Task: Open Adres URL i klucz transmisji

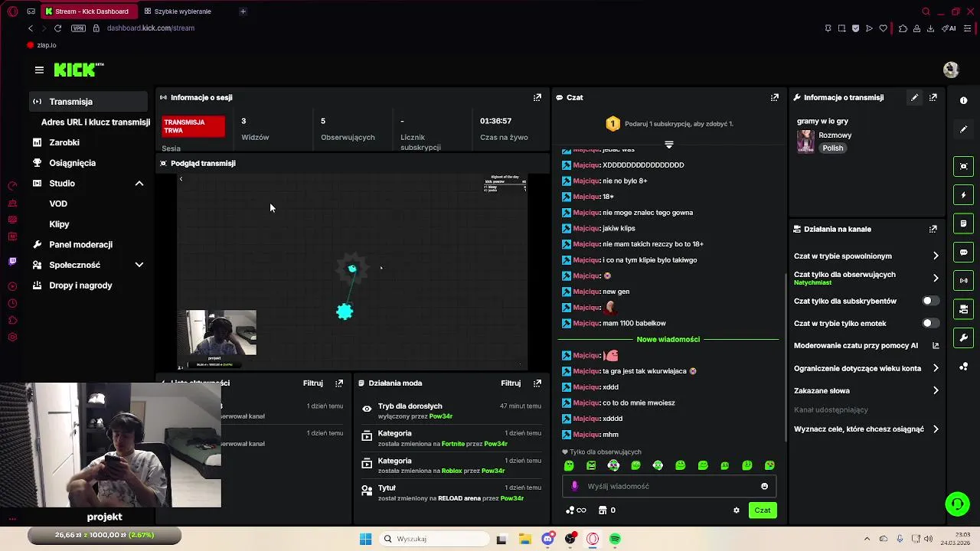Action: (96, 122)
